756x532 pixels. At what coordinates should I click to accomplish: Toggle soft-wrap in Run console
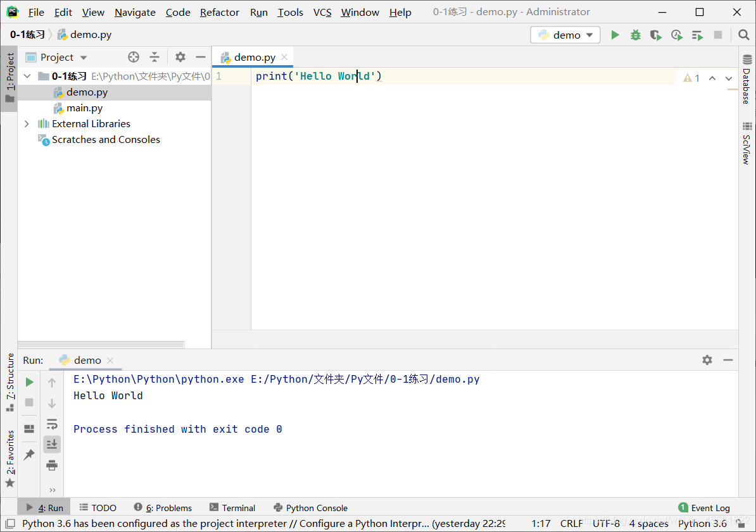click(x=52, y=424)
